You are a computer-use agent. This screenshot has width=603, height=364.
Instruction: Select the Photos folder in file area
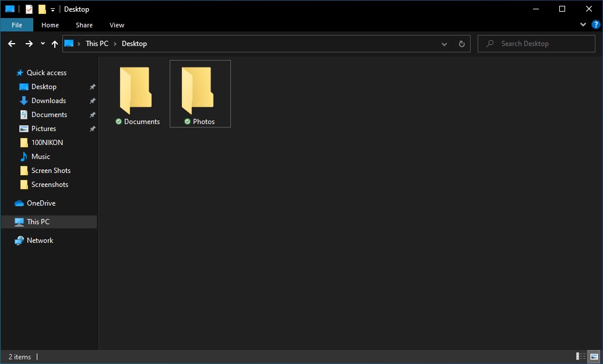[x=200, y=94]
